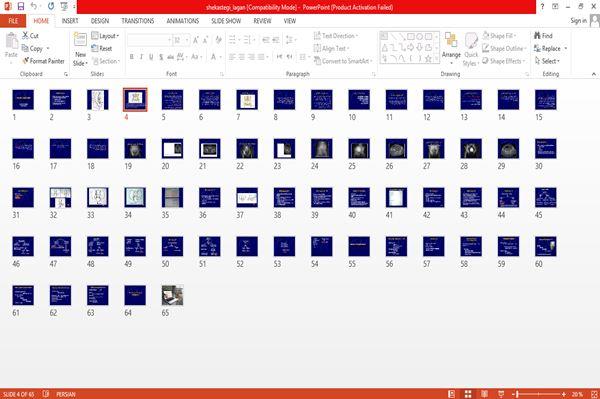Open the Section dropdown

pyautogui.click(x=106, y=61)
